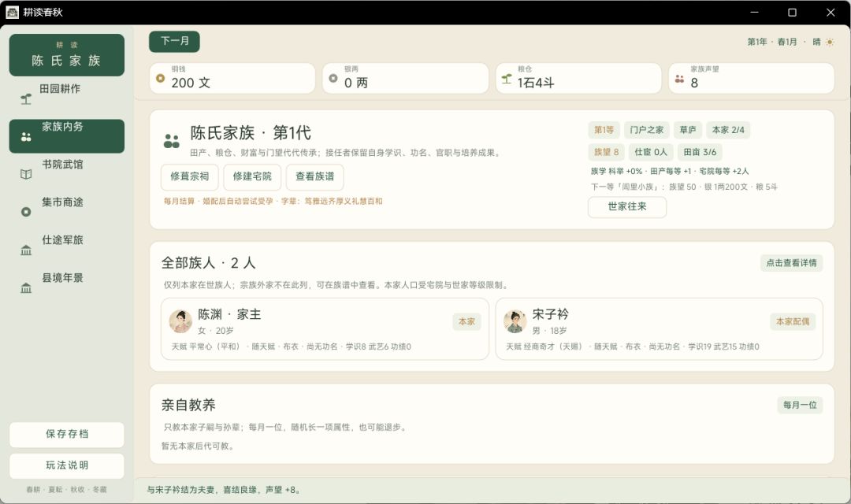Click the 族望 8 badge
This screenshot has width=851, height=504.
point(606,153)
